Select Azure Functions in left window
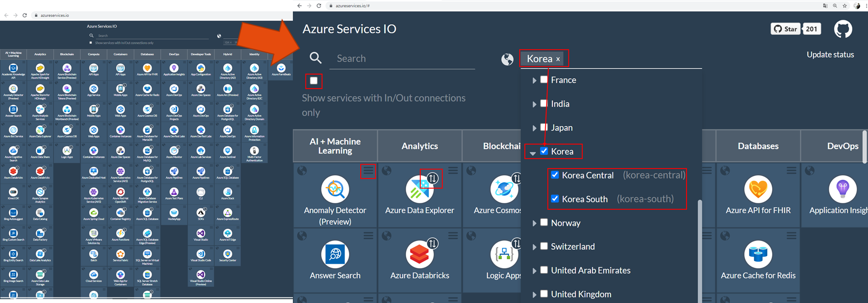This screenshot has height=303, width=868. click(x=121, y=236)
